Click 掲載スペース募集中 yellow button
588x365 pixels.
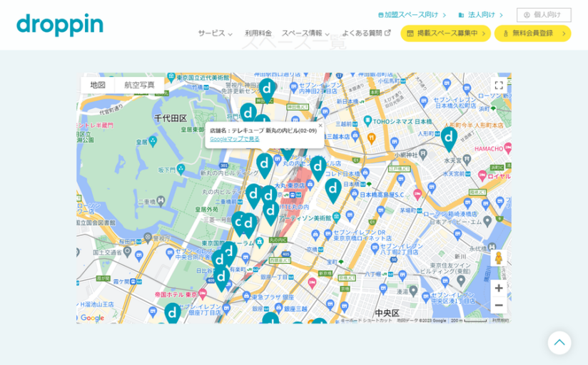pos(445,34)
